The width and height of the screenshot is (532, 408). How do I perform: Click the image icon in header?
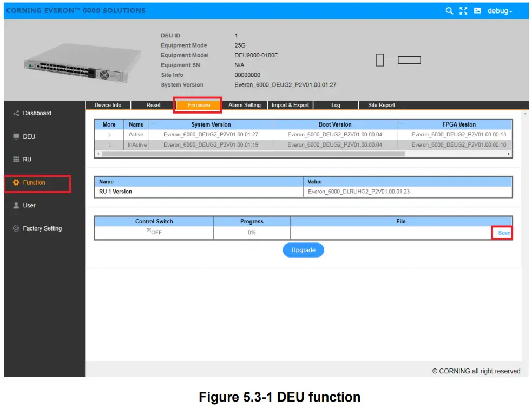coord(477,10)
